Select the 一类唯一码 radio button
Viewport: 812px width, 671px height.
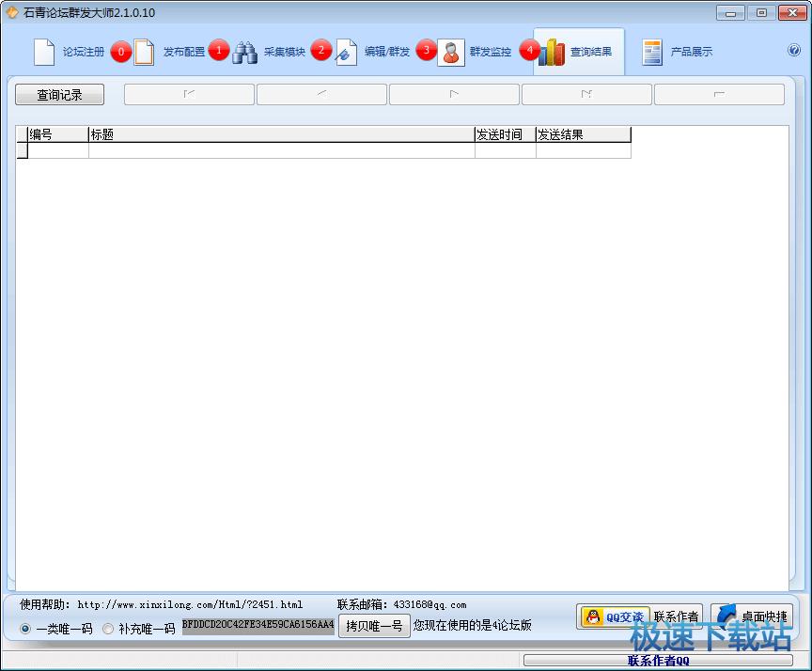[25, 629]
